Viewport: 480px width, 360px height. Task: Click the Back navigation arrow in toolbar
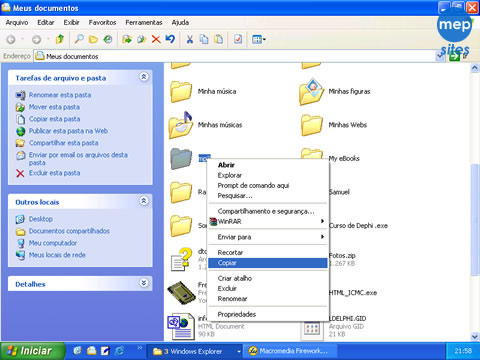[11, 40]
